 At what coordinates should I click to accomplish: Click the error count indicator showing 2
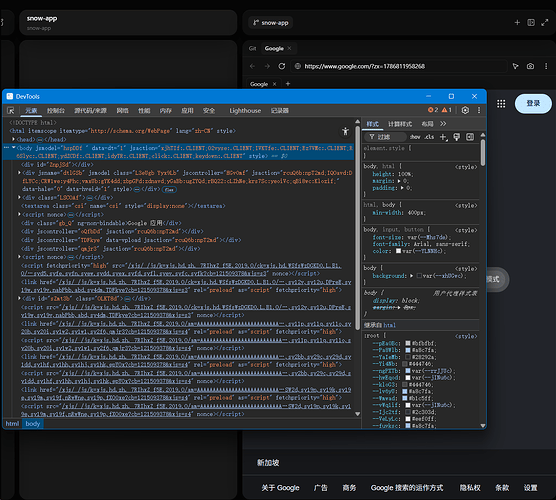[x=433, y=110]
